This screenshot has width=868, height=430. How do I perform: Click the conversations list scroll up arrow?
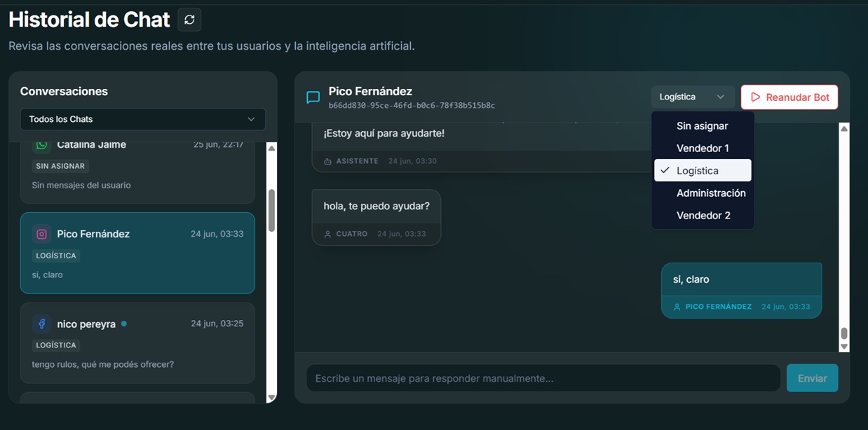[271, 148]
